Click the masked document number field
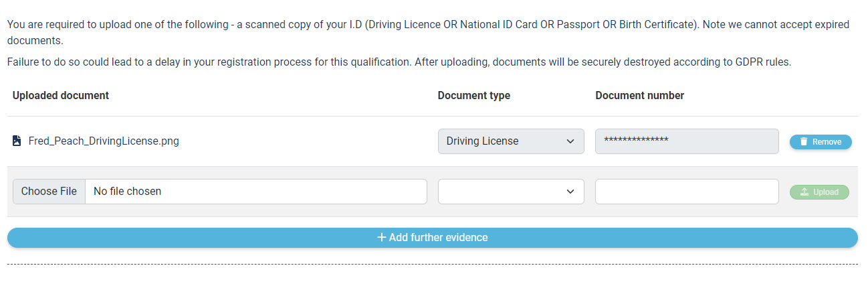Viewport: 868px width, 286px height. tap(687, 141)
